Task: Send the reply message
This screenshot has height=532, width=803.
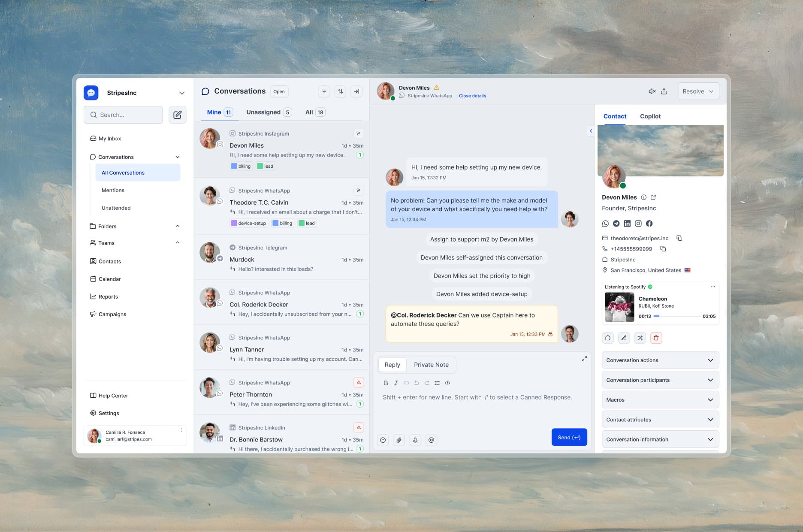Action: (x=569, y=437)
